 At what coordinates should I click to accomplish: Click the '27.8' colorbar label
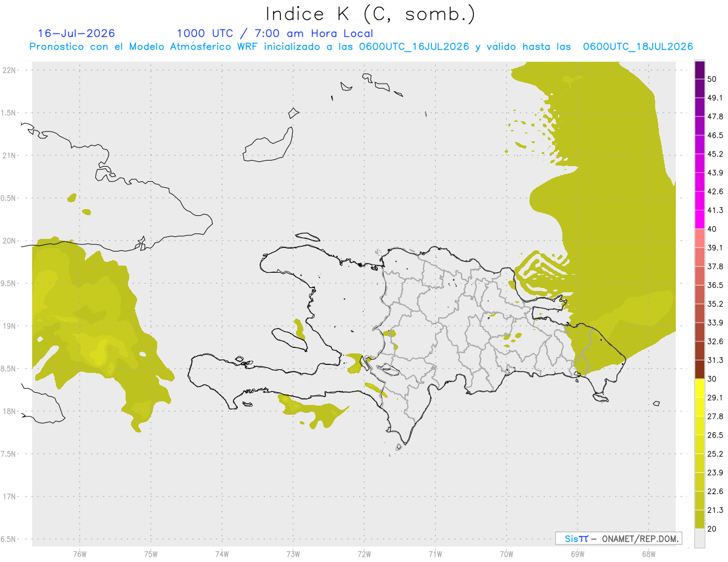click(x=715, y=416)
